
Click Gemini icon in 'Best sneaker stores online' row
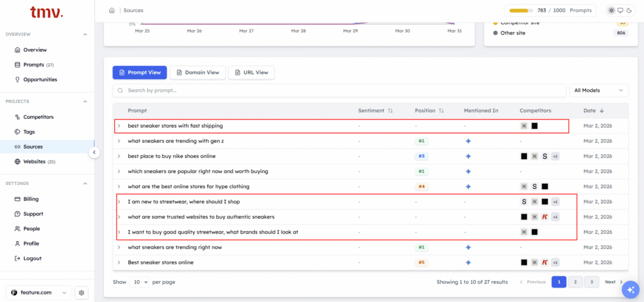point(468,262)
